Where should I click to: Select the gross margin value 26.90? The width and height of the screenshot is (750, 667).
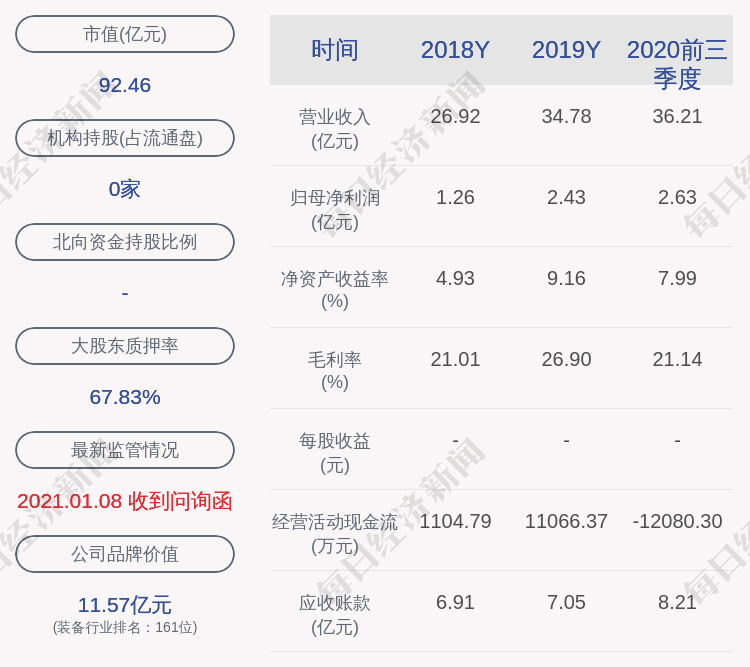566,359
